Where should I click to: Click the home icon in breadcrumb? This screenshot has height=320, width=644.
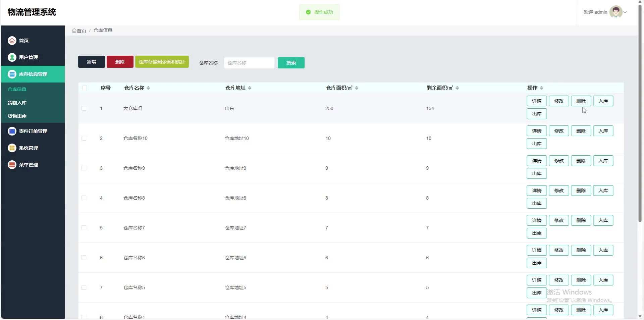point(74,31)
